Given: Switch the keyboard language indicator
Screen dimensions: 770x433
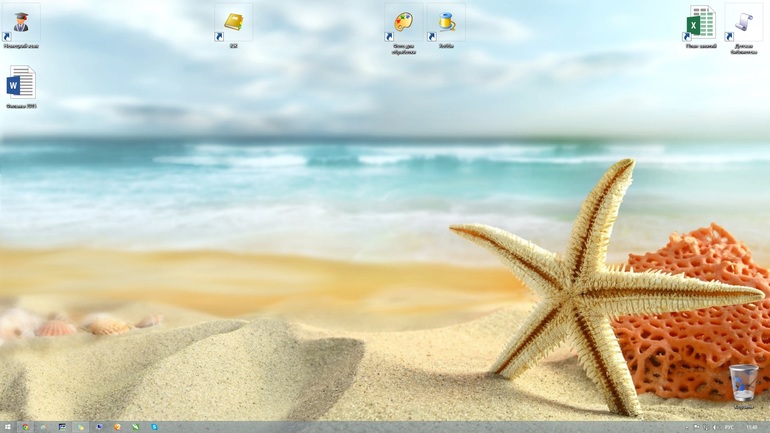Looking at the screenshot, I should [x=729, y=427].
